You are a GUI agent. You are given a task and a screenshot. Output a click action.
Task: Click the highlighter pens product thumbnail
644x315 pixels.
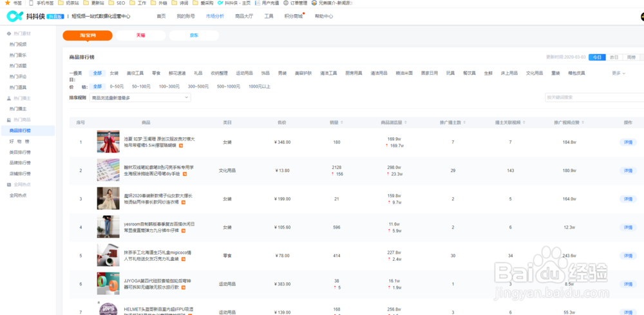pyautogui.click(x=108, y=170)
